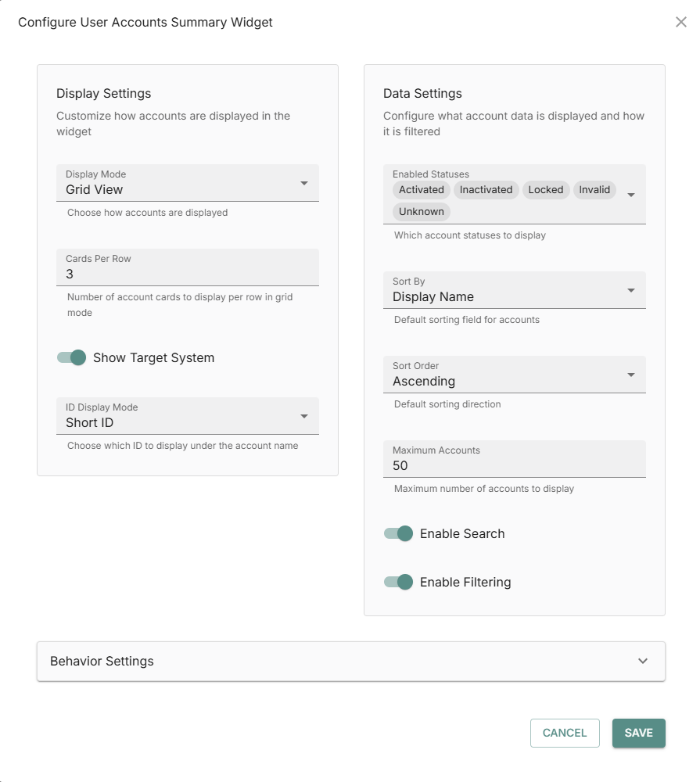
Task: Toggle Show Target System off
Action: point(70,357)
